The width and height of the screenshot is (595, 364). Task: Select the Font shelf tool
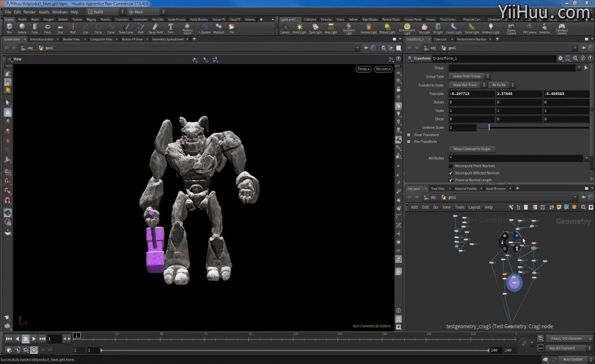[x=171, y=28]
